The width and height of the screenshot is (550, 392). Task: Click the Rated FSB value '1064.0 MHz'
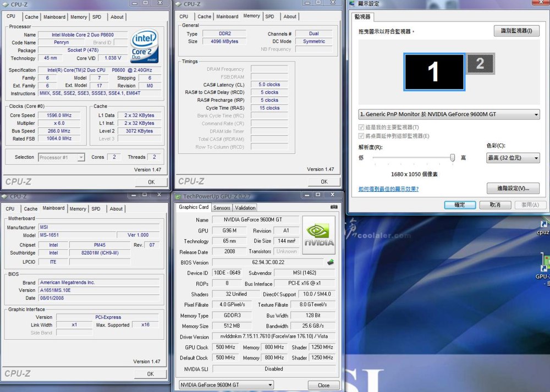59,139
